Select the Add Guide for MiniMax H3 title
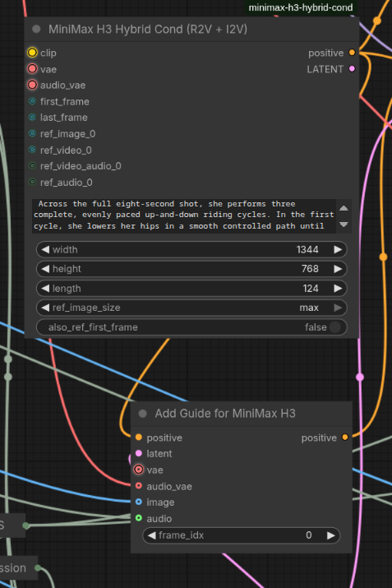Screen dimensions: 392x588 (225, 414)
